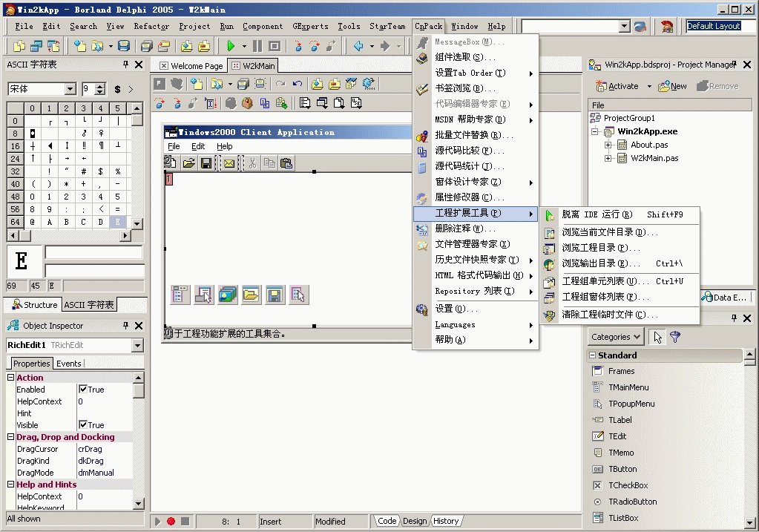Image resolution: width=759 pixels, height=532 pixels.
Task: Click the filter funnel icon in Tool Palette
Action: click(x=675, y=337)
